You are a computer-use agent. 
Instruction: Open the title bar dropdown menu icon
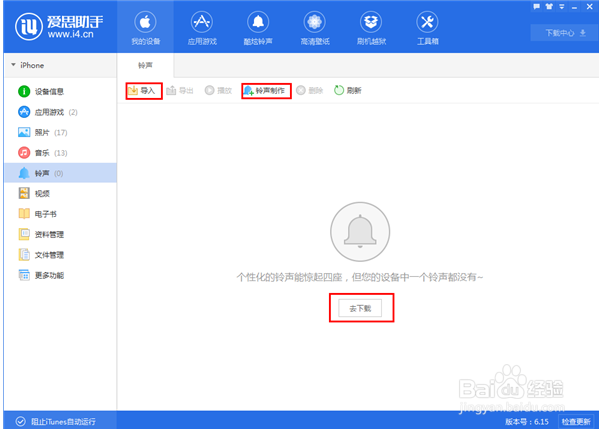point(562,6)
